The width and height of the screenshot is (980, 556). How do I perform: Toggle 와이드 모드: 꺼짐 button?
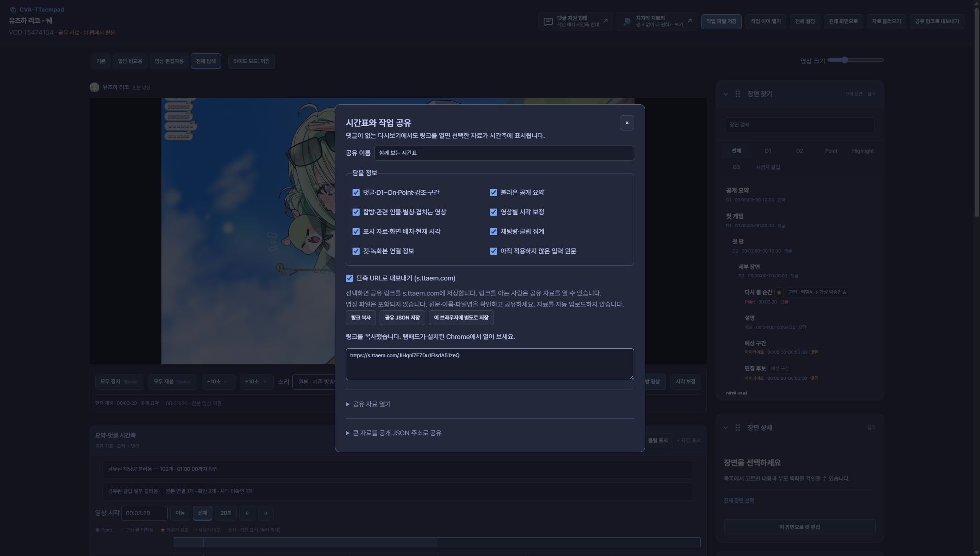pyautogui.click(x=251, y=61)
